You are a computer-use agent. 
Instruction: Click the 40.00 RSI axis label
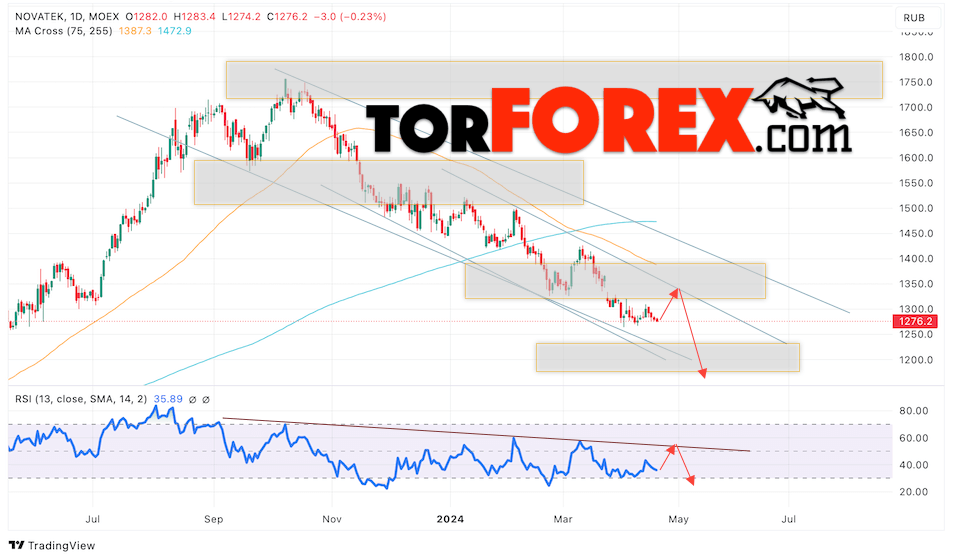pos(913,465)
